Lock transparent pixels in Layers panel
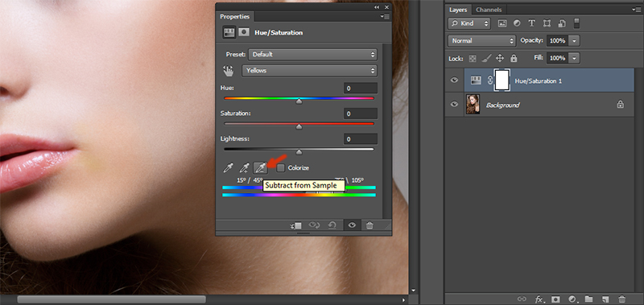Viewport: 644px width, 305px height. 473,59
